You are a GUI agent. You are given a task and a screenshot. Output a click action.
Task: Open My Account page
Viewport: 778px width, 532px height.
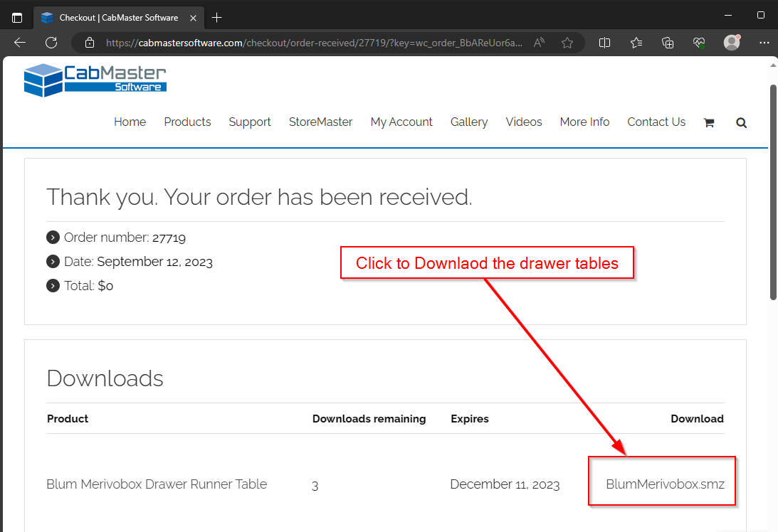401,122
